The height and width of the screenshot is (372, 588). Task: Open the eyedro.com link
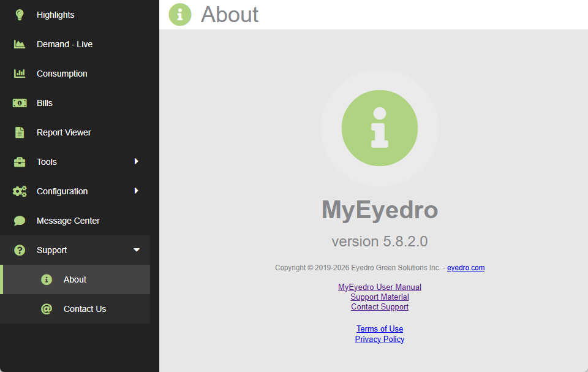(466, 267)
